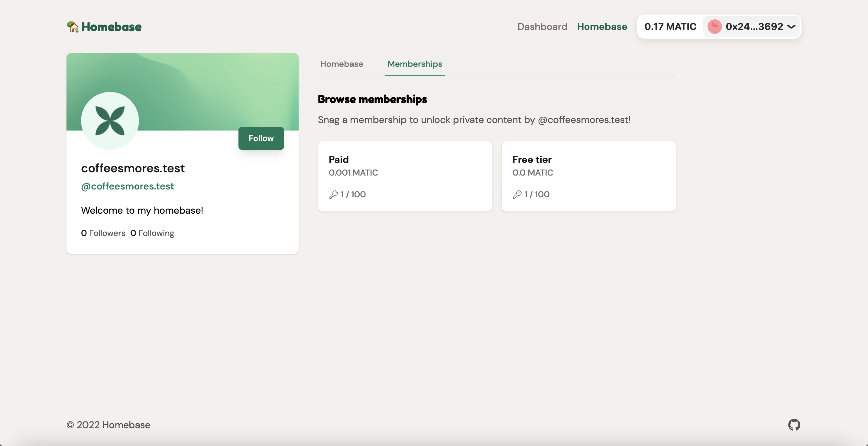The image size is (868, 446).
Task: Select the Memberships tab
Action: (414, 64)
